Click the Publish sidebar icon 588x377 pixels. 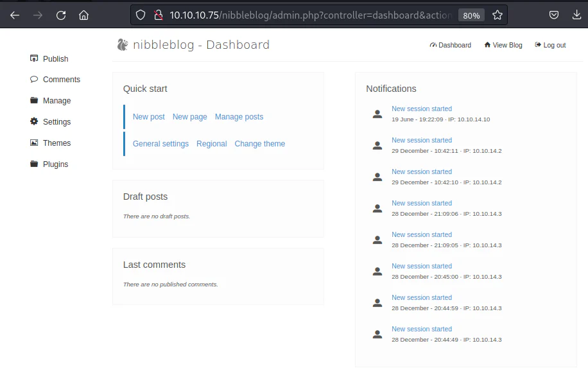pos(34,58)
